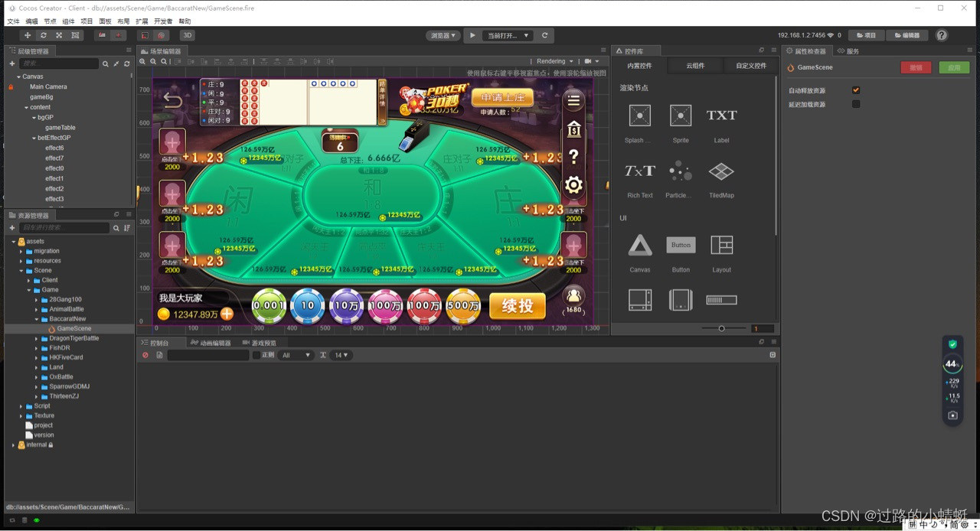
Task: Disable the 自动释放资源 checkbox
Action: click(856, 90)
